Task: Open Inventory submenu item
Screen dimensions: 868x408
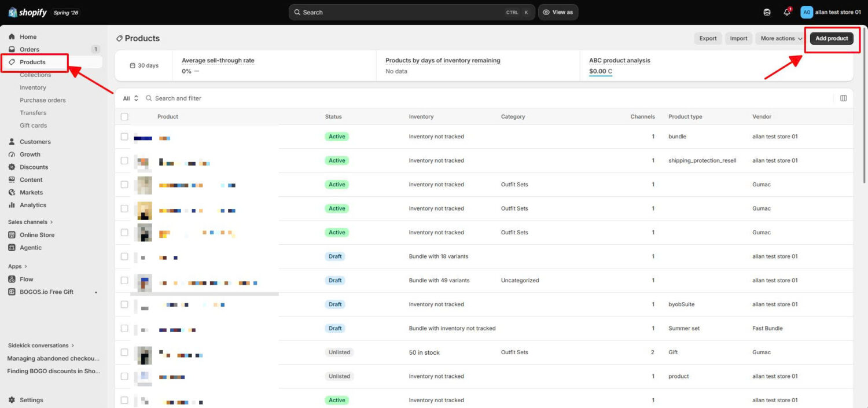Action: coord(33,87)
